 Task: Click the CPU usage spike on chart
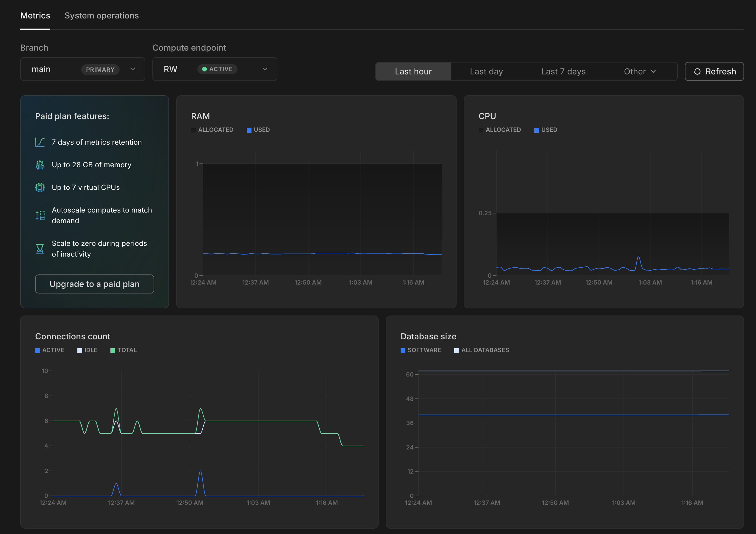pos(638,257)
